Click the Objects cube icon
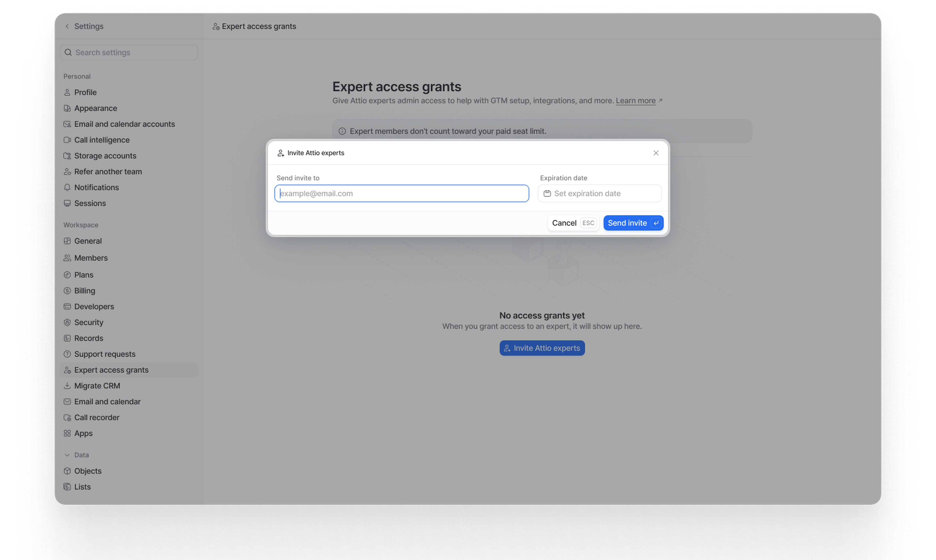 (x=67, y=471)
